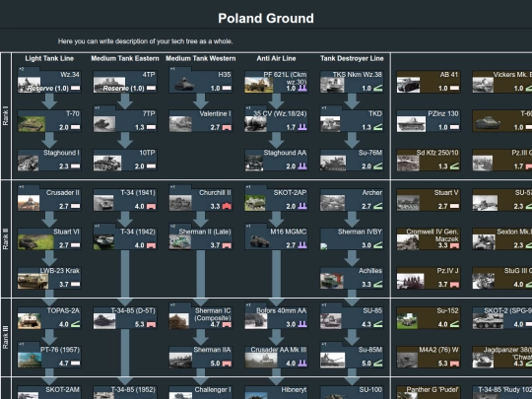532x399 pixels.
Task: Click the Medium Tank Western header
Action: click(201, 58)
